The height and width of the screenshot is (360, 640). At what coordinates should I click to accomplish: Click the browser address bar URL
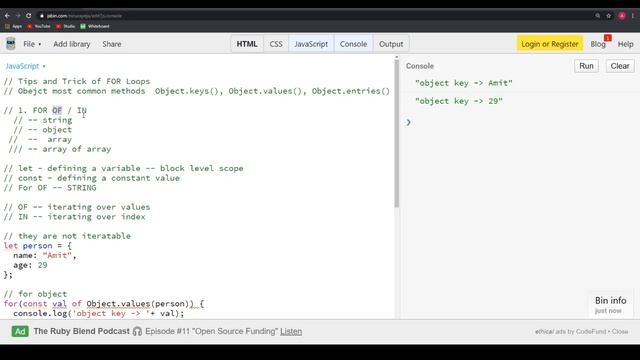tap(84, 16)
